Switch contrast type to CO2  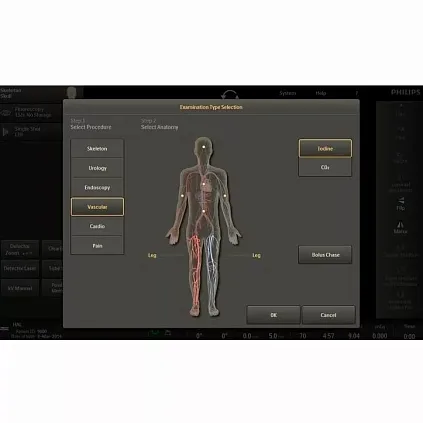tap(325, 167)
